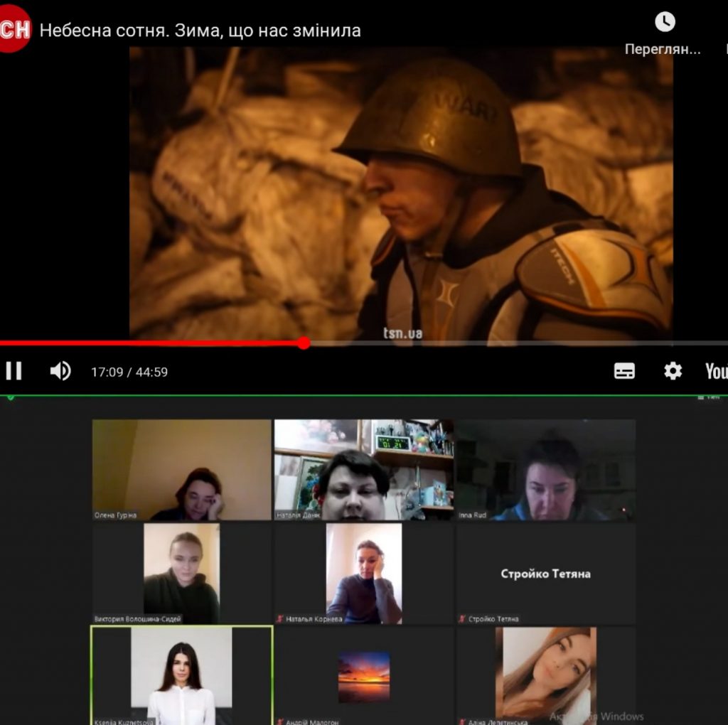Click the red scrubber handle on the progress bar

pos(304,343)
